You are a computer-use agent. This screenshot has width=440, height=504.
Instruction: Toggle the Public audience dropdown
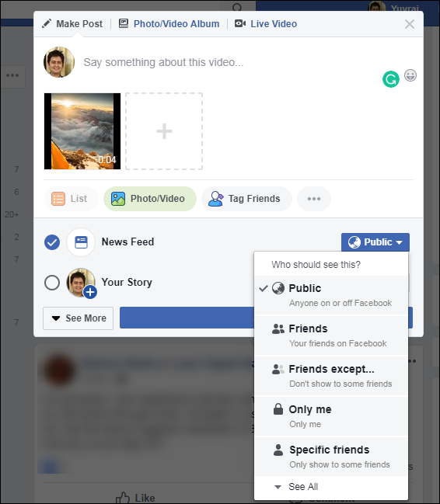tap(375, 242)
